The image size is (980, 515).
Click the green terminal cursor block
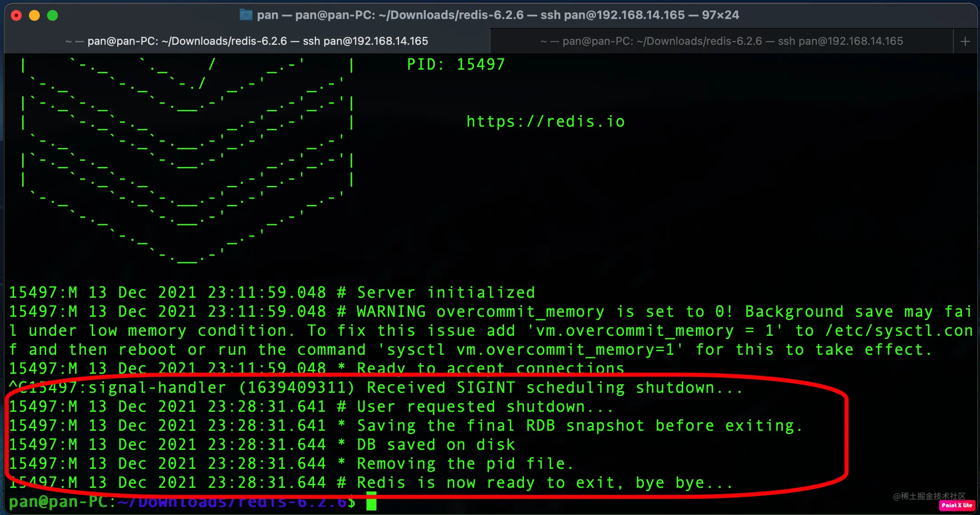pyautogui.click(x=371, y=501)
